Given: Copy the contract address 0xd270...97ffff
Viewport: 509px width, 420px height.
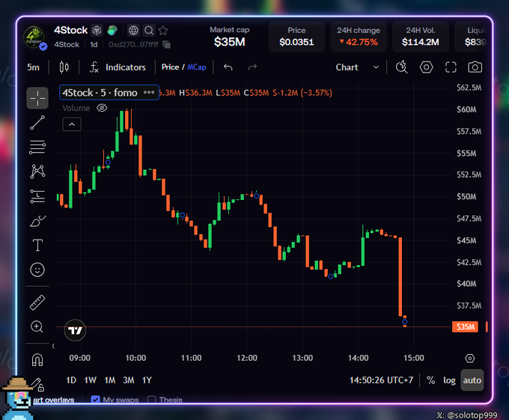Looking at the screenshot, I should click(x=166, y=44).
